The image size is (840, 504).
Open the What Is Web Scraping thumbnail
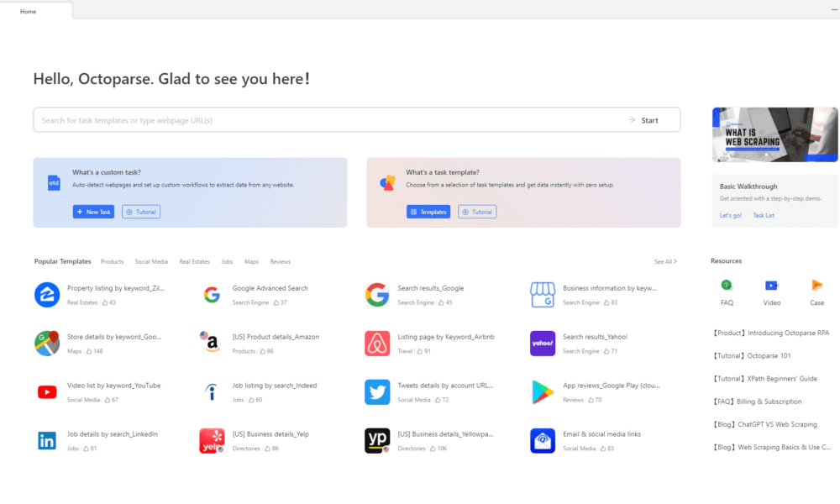click(774, 134)
